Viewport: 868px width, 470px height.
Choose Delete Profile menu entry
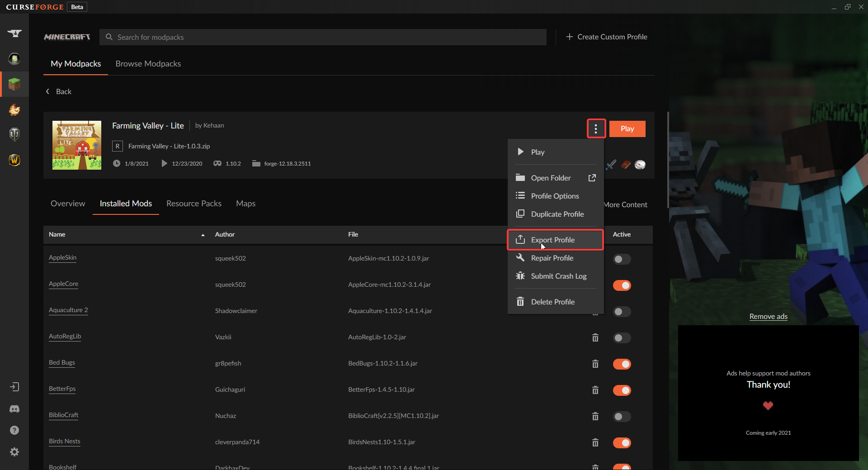(556, 302)
